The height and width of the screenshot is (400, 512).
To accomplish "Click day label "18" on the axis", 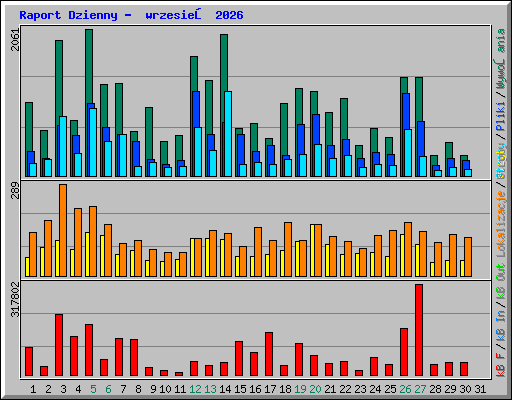I will (285, 389).
